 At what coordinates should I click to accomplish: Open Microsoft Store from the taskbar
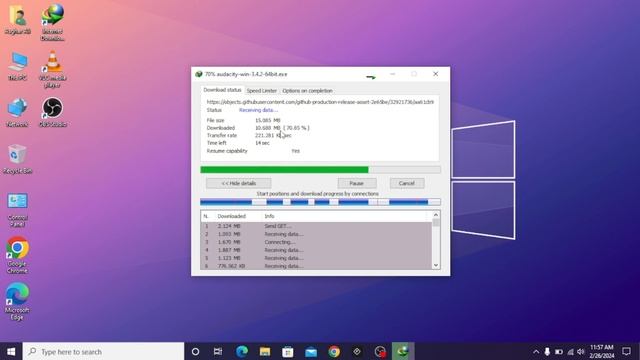[288, 351]
